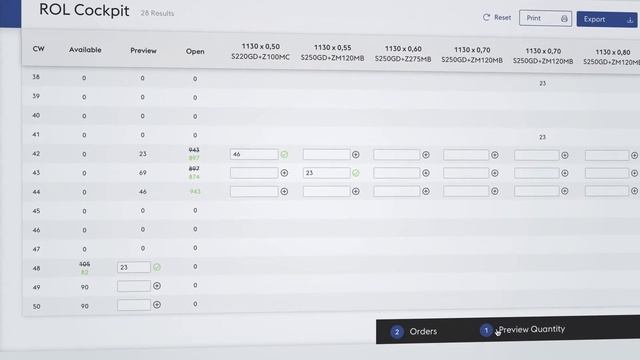Click empty 1130 x 0,55 field in CW 42

326,154
